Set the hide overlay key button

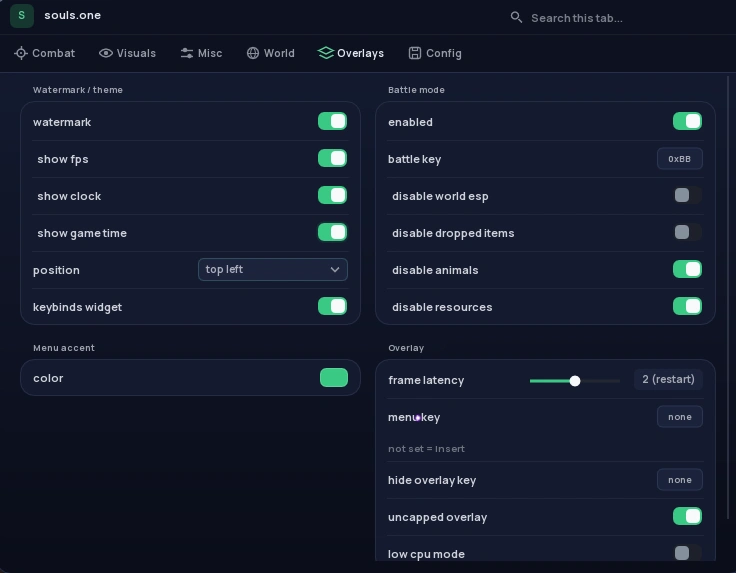(x=680, y=480)
